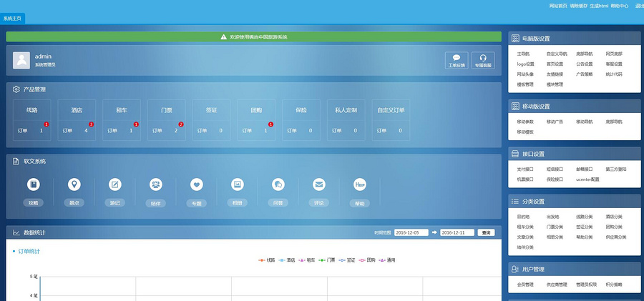644x301 pixels.
Task: Open 网站首页 in the top bar
Action: point(558,6)
